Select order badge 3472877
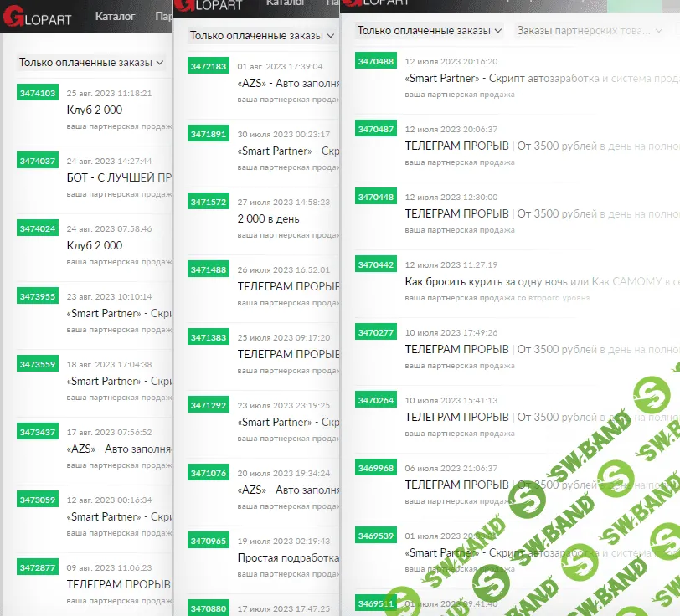The height and width of the screenshot is (616, 680). point(38,567)
